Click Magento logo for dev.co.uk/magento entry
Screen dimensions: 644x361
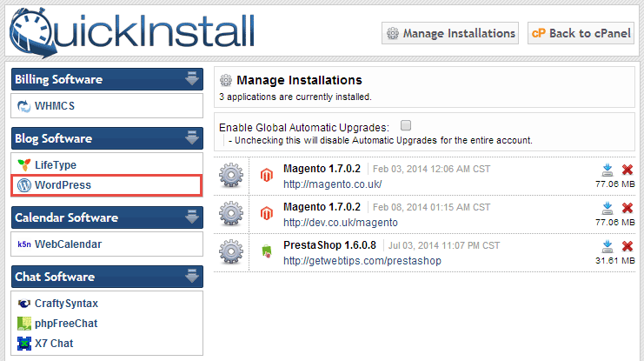tap(267, 213)
